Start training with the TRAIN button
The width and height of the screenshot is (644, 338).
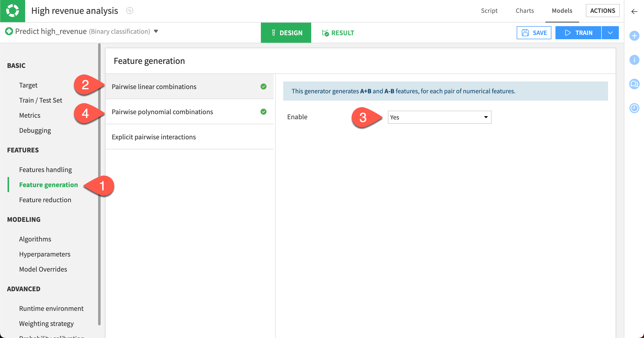(578, 32)
